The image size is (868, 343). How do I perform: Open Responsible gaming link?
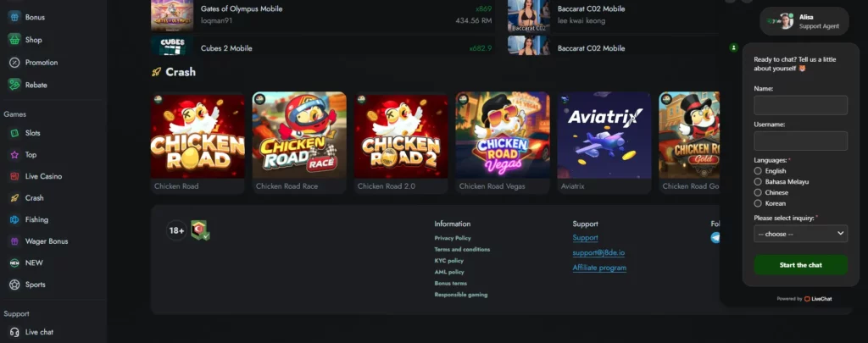pyautogui.click(x=461, y=295)
